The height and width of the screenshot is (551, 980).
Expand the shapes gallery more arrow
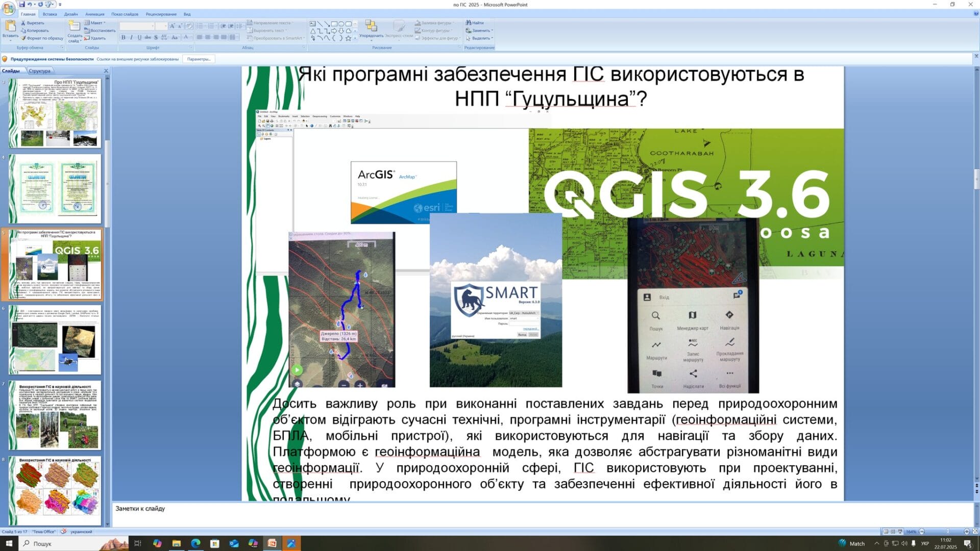coord(355,38)
